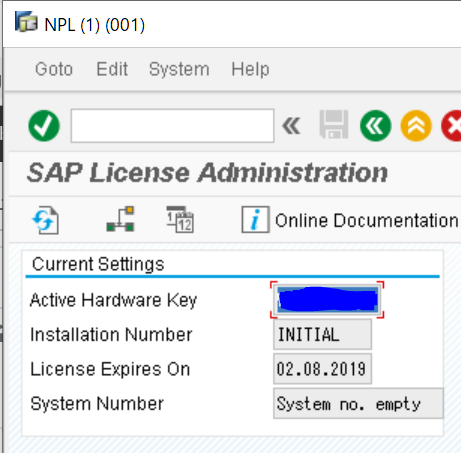Click the 'License Expires On' label

[x=110, y=369]
